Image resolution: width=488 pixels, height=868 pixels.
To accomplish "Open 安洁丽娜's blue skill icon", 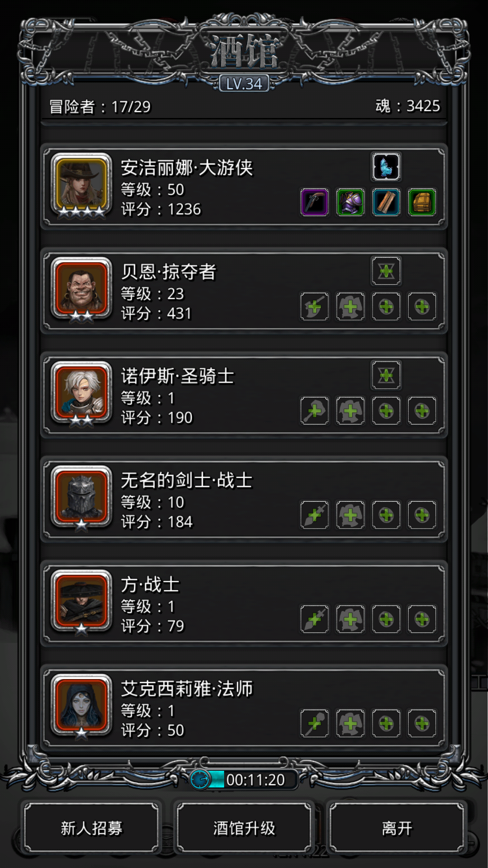I will (386, 167).
